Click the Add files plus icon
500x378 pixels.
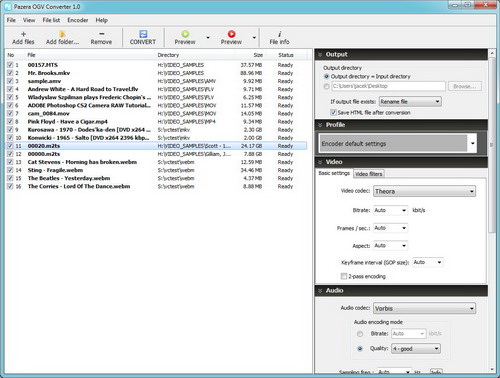point(23,34)
